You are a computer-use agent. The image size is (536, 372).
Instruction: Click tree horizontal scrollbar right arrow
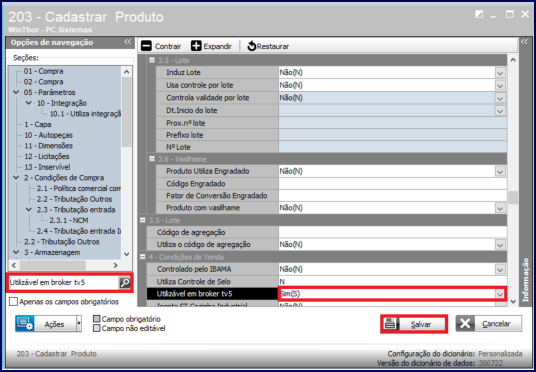coord(116,265)
